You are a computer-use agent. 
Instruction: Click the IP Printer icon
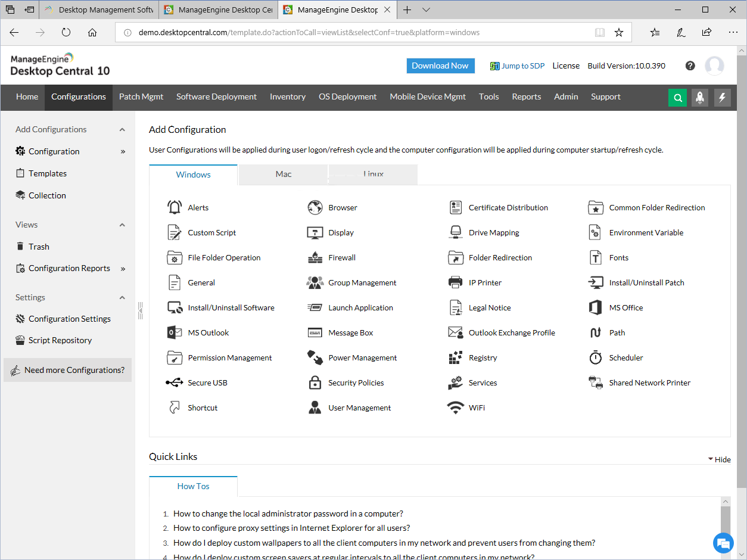[456, 283]
